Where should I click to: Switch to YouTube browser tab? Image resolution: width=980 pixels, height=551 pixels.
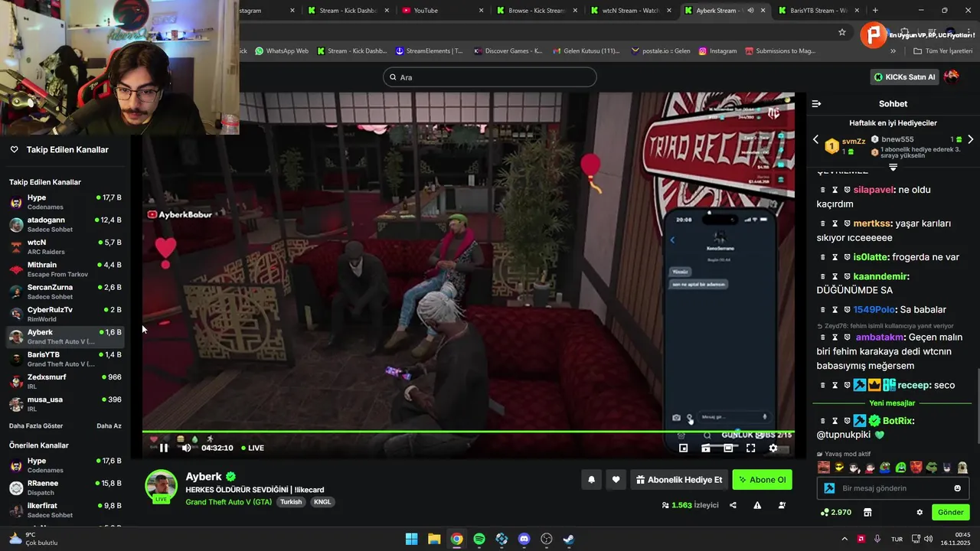[443, 10]
